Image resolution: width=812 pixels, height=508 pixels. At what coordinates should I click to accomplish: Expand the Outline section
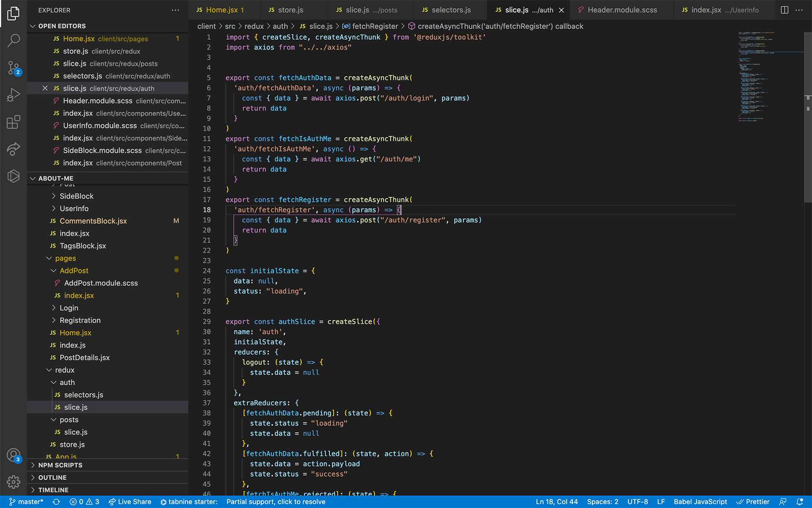tap(108, 477)
